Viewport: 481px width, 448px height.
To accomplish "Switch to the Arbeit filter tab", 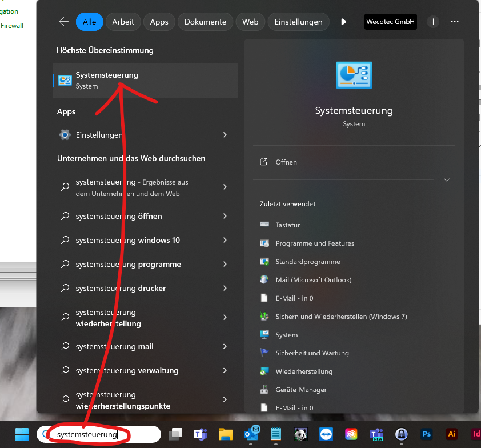I will (x=123, y=22).
